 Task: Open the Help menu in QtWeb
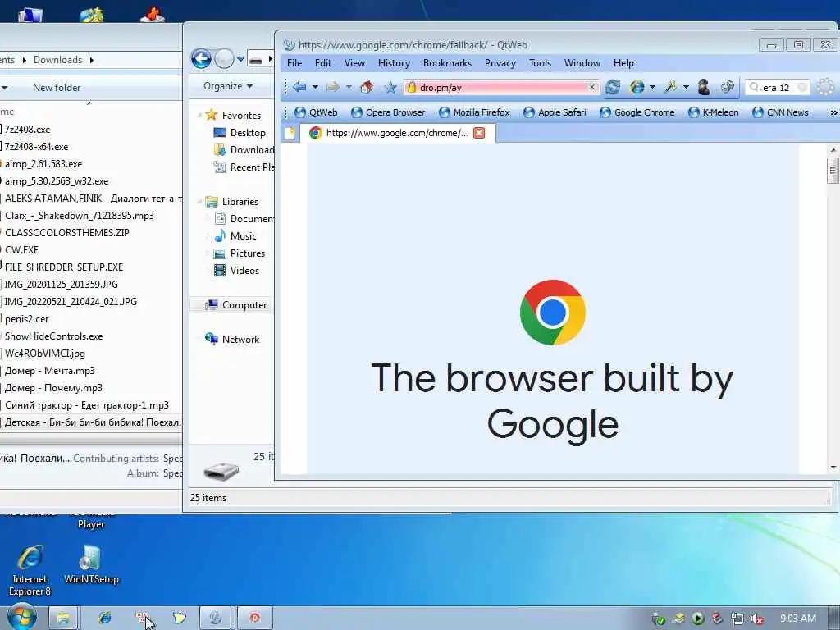623,63
